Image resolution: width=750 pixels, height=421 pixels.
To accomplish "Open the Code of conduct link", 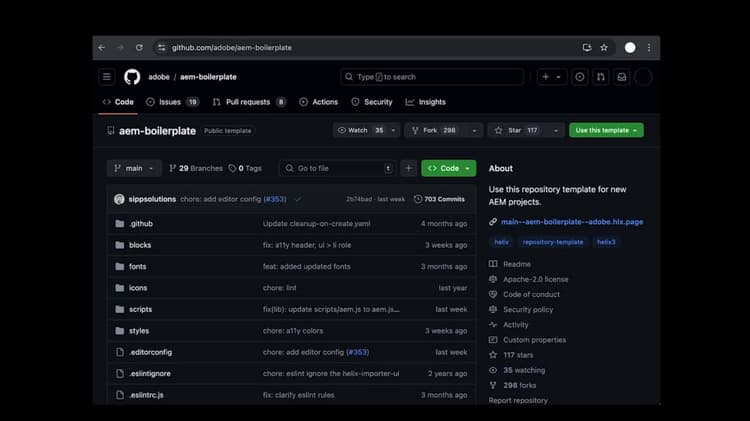I will (x=524, y=295).
